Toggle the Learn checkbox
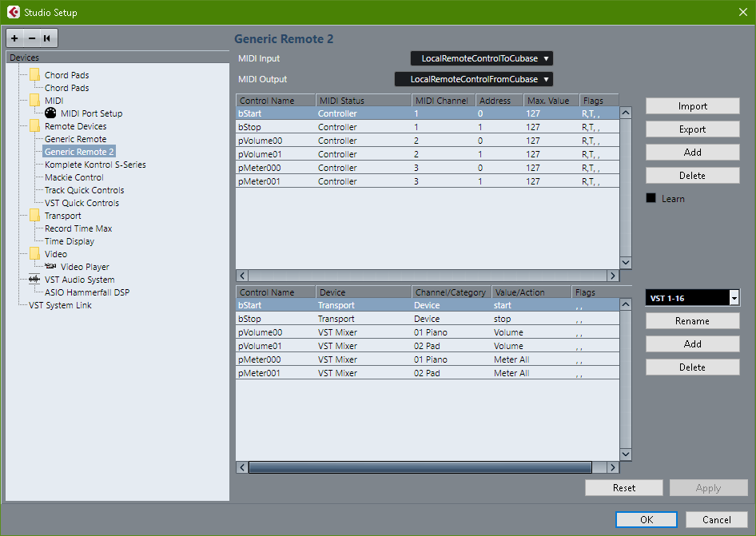Viewport: 756px width, 536px height. (651, 198)
